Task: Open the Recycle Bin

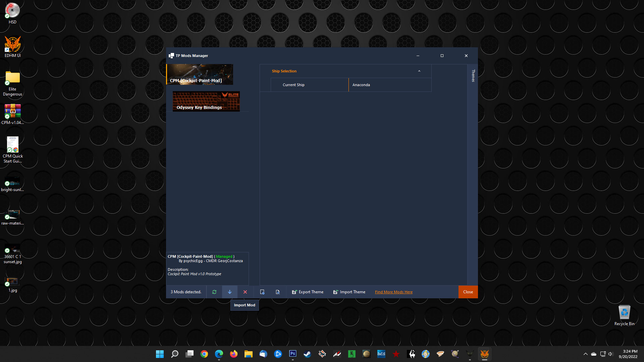Action: 624,315
